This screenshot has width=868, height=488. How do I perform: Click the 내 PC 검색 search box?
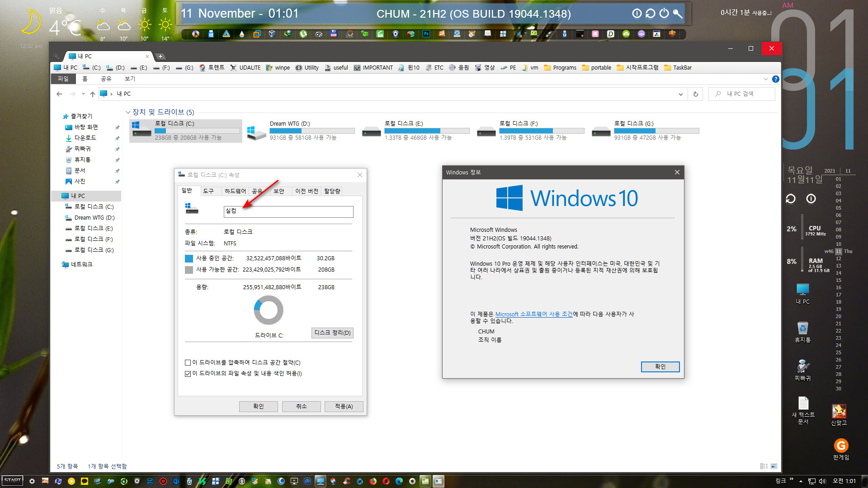coord(741,94)
